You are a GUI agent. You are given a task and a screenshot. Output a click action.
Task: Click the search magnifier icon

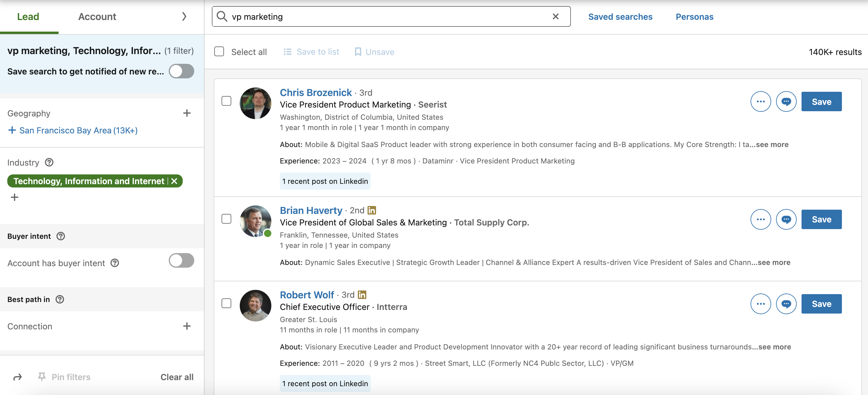pyautogui.click(x=222, y=16)
